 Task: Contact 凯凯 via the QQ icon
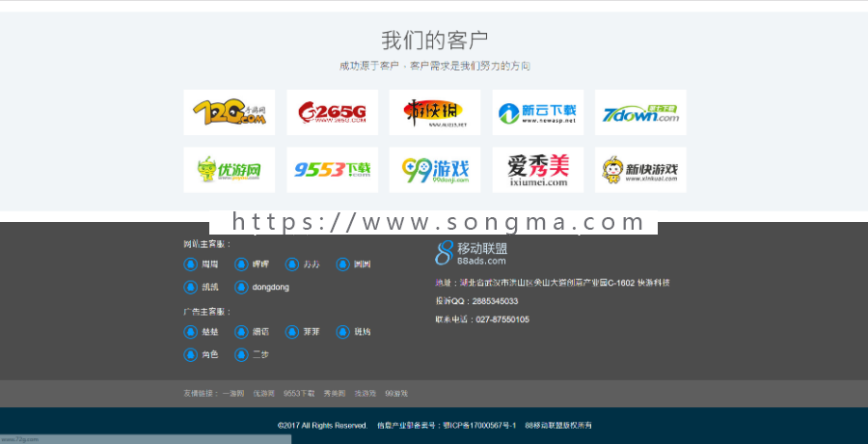pos(190,287)
